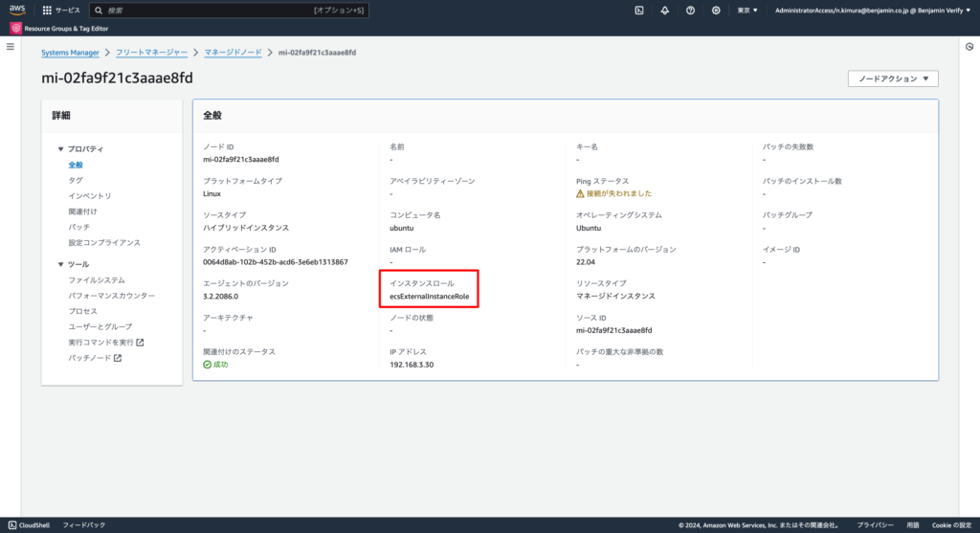Open パッチノード external link
Viewport: 980px width, 533px height.
pos(95,358)
